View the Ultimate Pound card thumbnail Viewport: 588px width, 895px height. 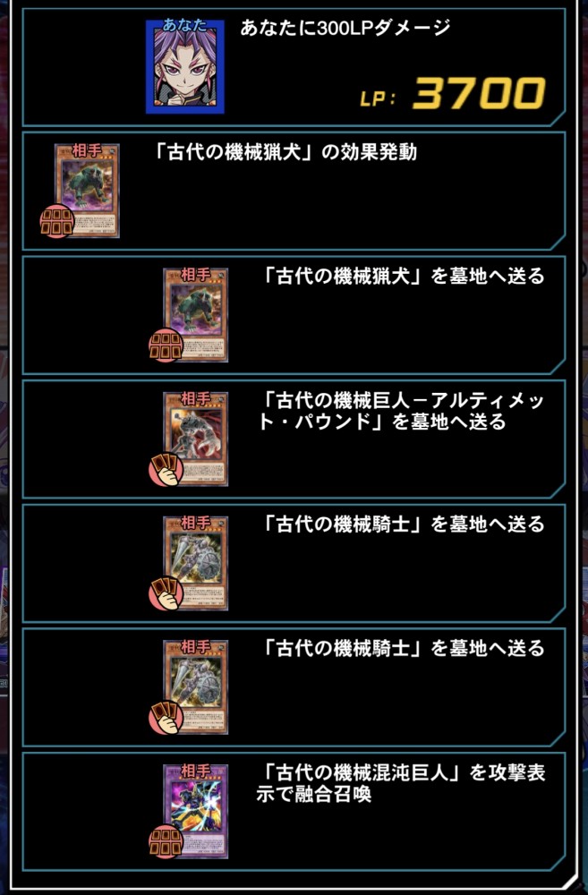point(195,439)
